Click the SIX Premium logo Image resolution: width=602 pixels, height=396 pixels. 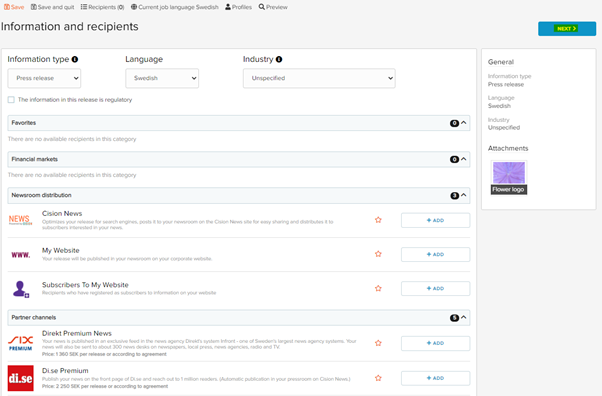(21, 343)
